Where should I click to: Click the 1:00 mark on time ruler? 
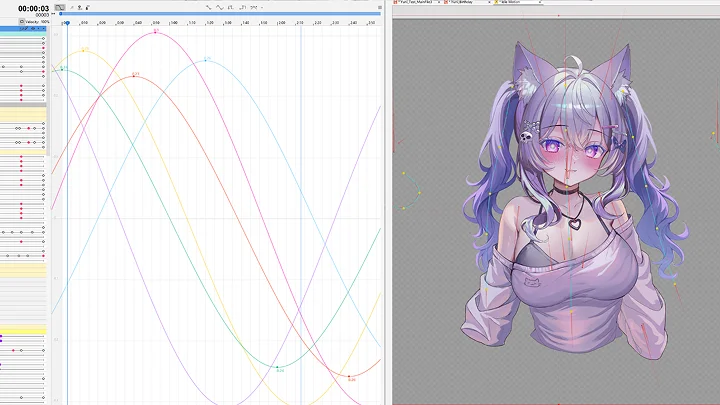pyautogui.click(x=174, y=22)
